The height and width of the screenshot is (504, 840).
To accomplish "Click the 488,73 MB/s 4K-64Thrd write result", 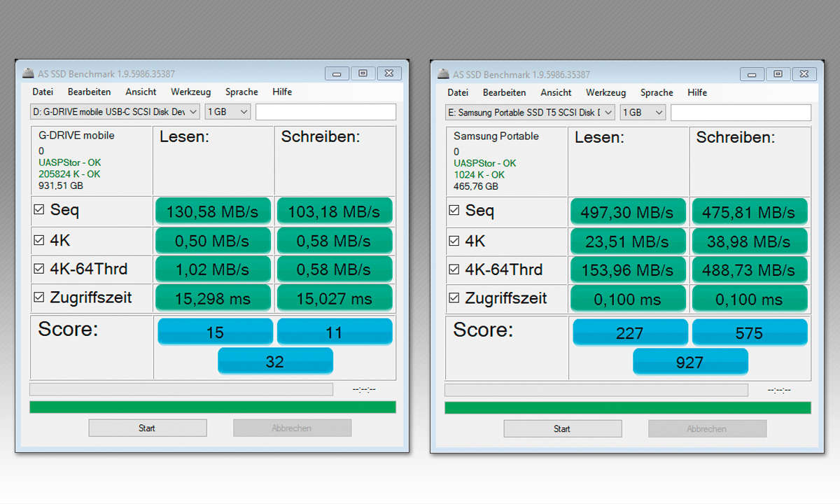I will (x=750, y=269).
